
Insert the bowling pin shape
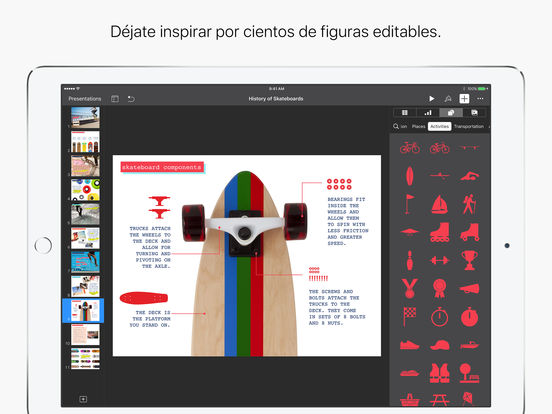pos(409,260)
